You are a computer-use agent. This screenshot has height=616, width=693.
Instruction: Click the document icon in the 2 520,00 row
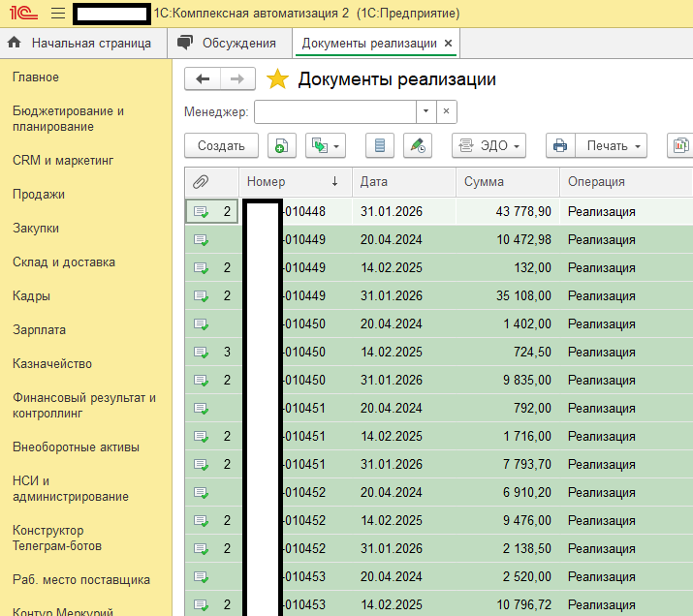(x=201, y=577)
